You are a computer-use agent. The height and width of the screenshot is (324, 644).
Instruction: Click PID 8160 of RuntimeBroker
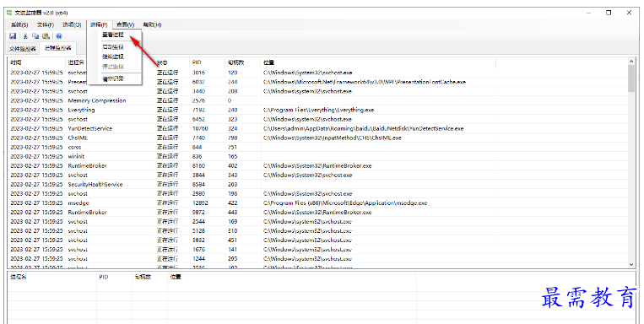199,166
